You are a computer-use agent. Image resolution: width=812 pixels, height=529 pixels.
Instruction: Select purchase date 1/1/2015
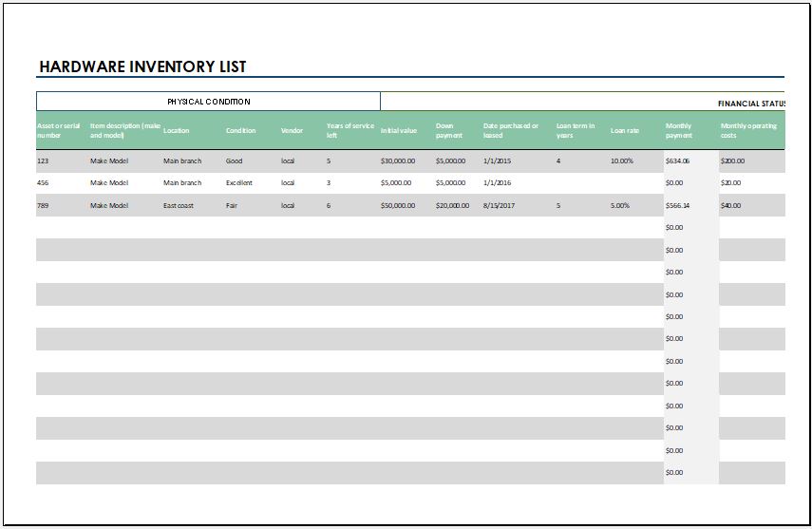point(497,161)
